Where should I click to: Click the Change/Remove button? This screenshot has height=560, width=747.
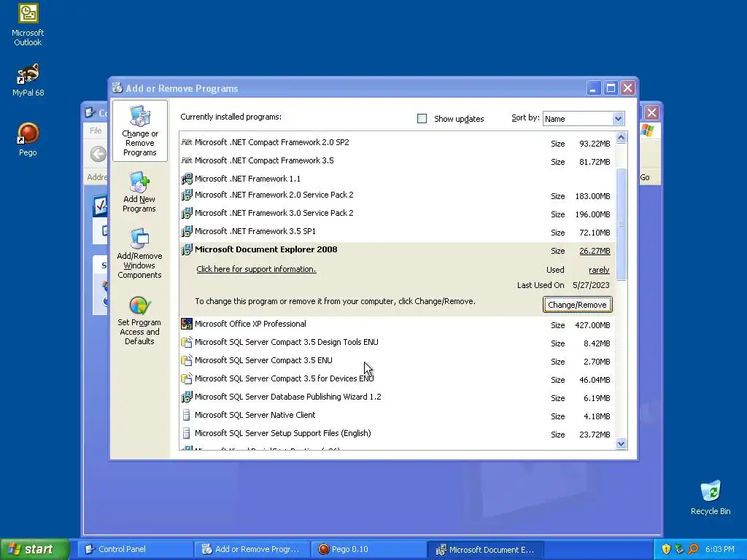[x=577, y=305]
